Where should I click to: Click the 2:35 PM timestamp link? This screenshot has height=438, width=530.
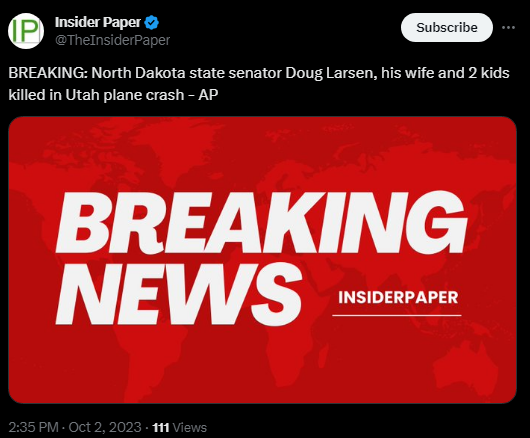[33, 427]
